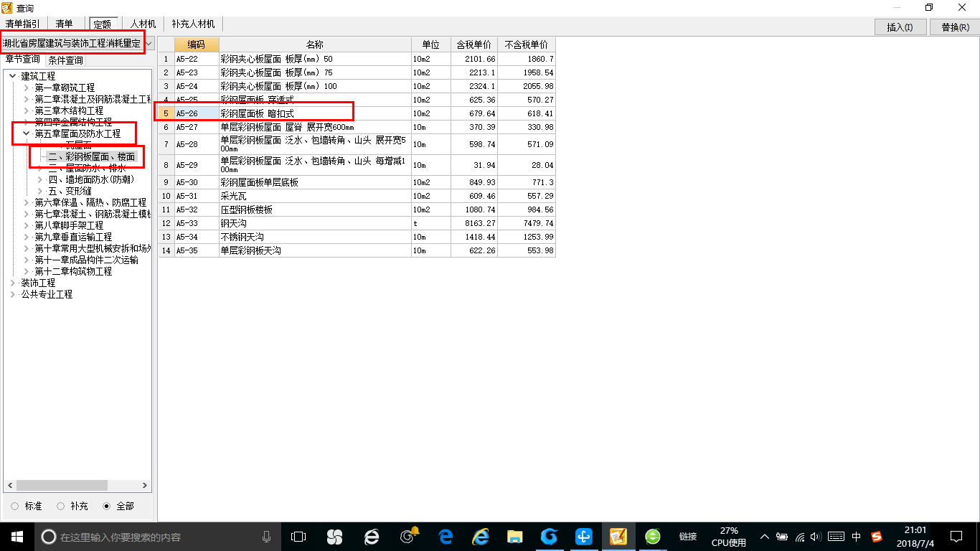Open the Wi-Fi network tray icon
The image size is (980, 551).
click(x=800, y=537)
